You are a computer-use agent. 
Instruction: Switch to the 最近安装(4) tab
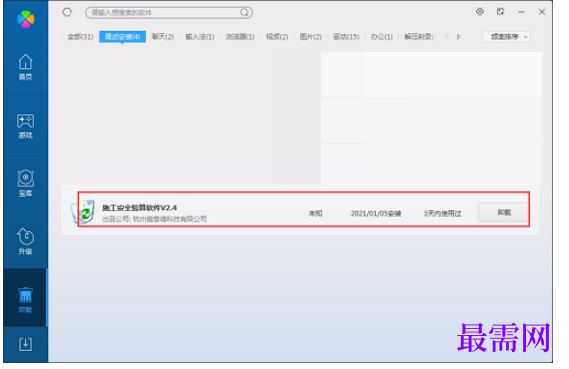pyautogui.click(x=123, y=37)
